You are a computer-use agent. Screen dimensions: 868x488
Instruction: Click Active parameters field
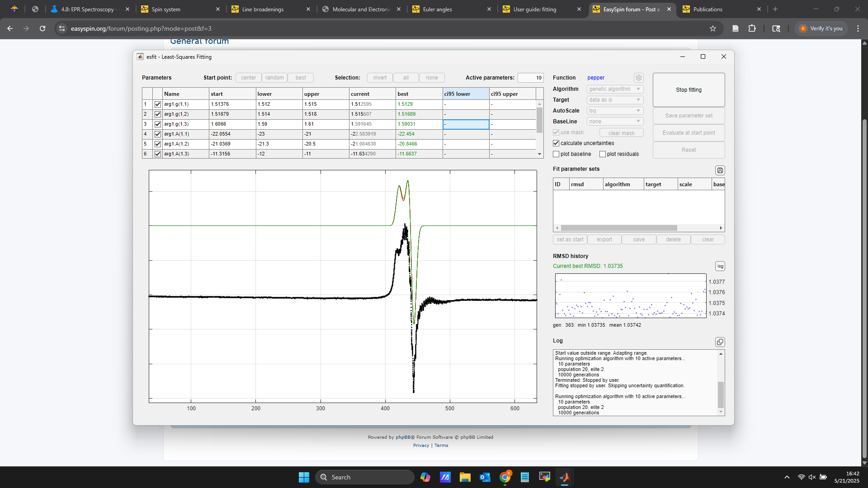(530, 78)
